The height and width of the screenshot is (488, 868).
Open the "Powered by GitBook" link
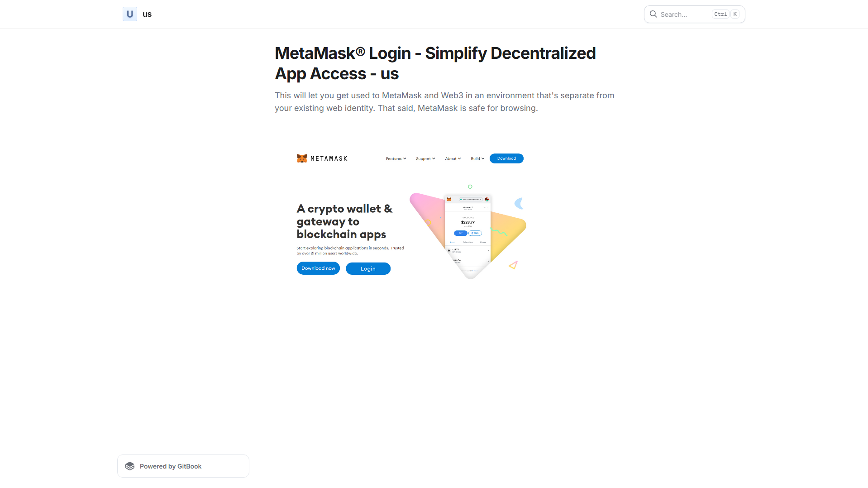pos(183,466)
